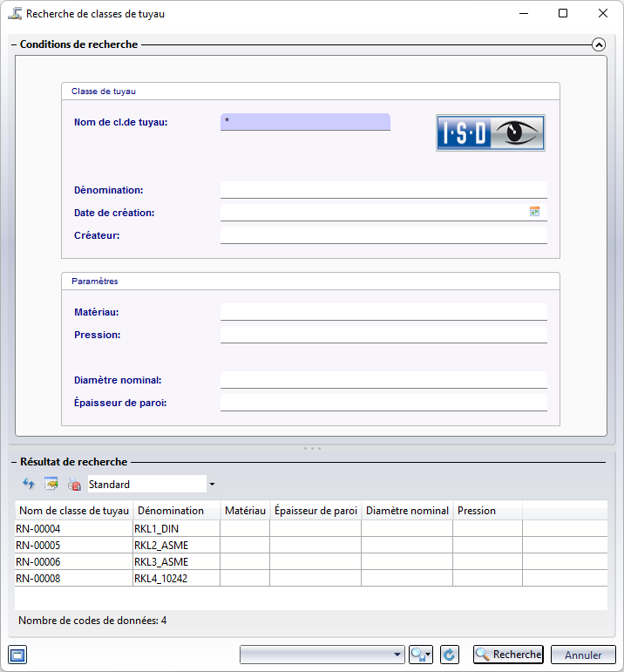The width and height of the screenshot is (624, 672).
Task: Close the Recherche de classes de tuyau window
Action: tap(602, 13)
